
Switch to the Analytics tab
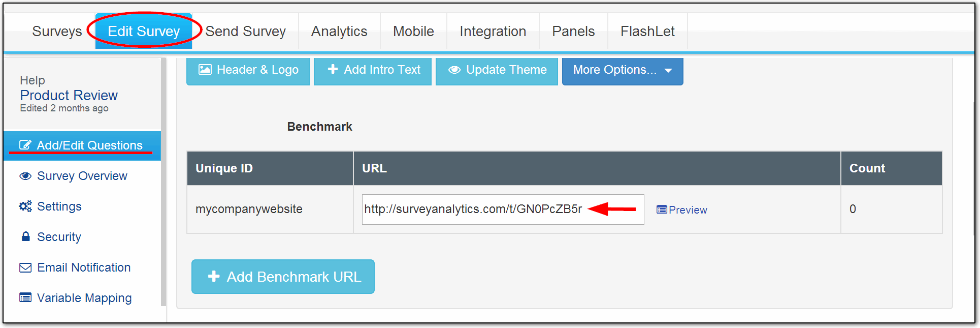coord(339,32)
